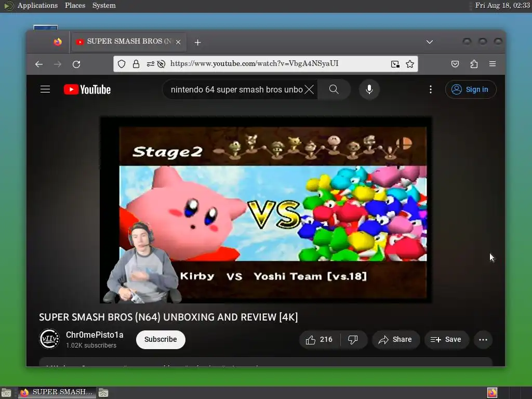532x399 pixels.
Task: Open the Firefox View pinned icon
Action: 58,42
